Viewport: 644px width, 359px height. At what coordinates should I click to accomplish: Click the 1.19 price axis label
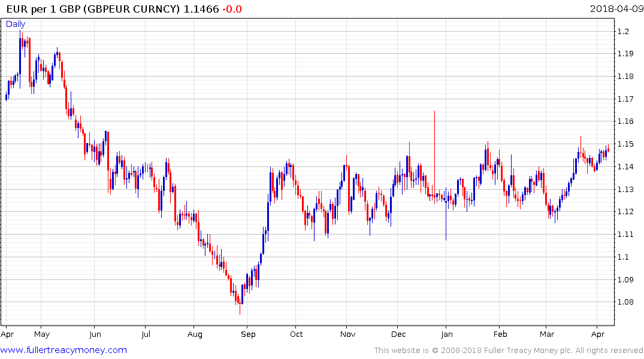[x=625, y=54]
